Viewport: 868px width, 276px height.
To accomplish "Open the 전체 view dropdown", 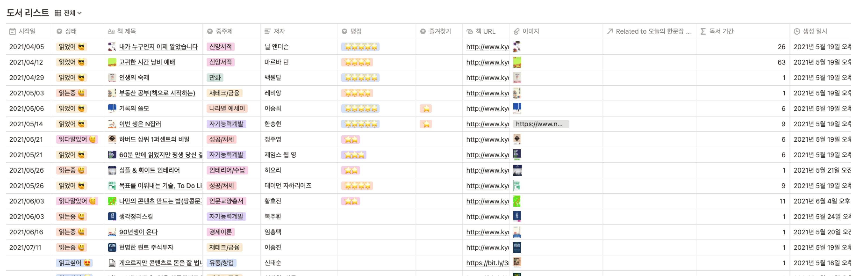I will tap(73, 13).
